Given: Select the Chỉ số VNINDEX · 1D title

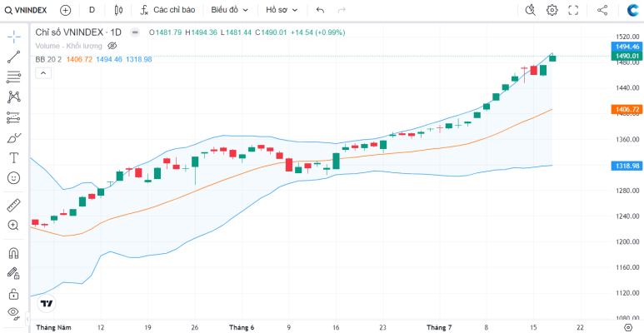Looking at the screenshot, I should (78, 32).
